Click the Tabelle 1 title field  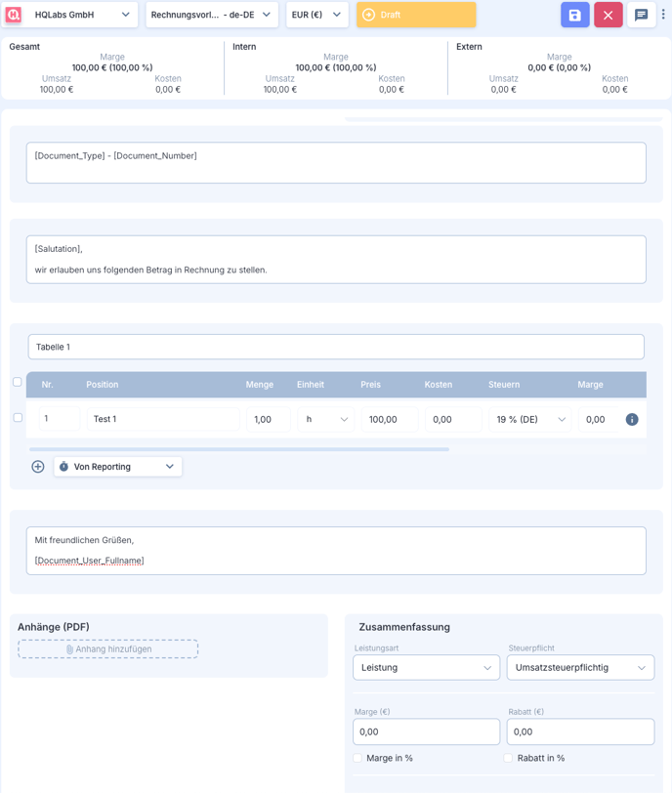[336, 347]
